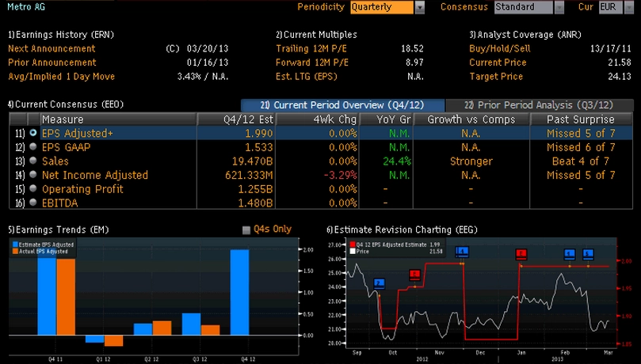Click the red E marker in late October
This screenshot has height=364, width=641.
pos(414,275)
